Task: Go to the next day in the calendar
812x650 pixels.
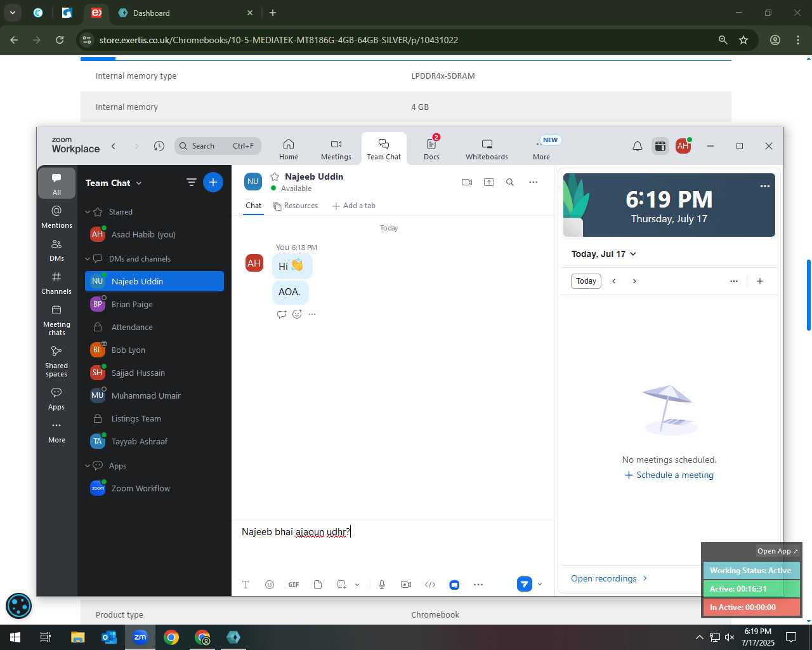Action: [x=634, y=281]
